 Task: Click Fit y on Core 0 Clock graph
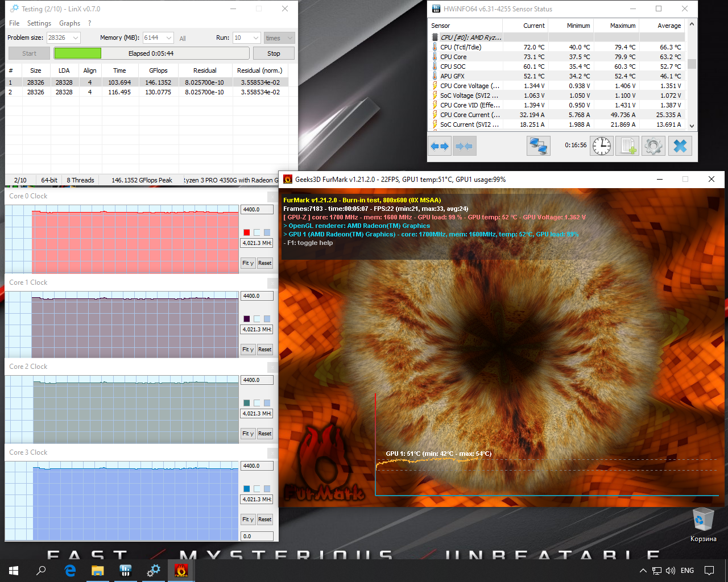(x=248, y=263)
